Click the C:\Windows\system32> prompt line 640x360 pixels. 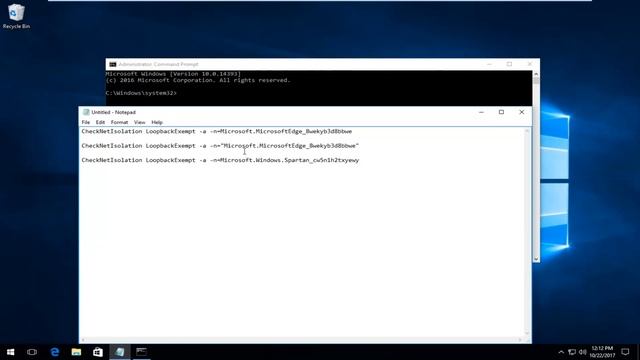[141, 93]
